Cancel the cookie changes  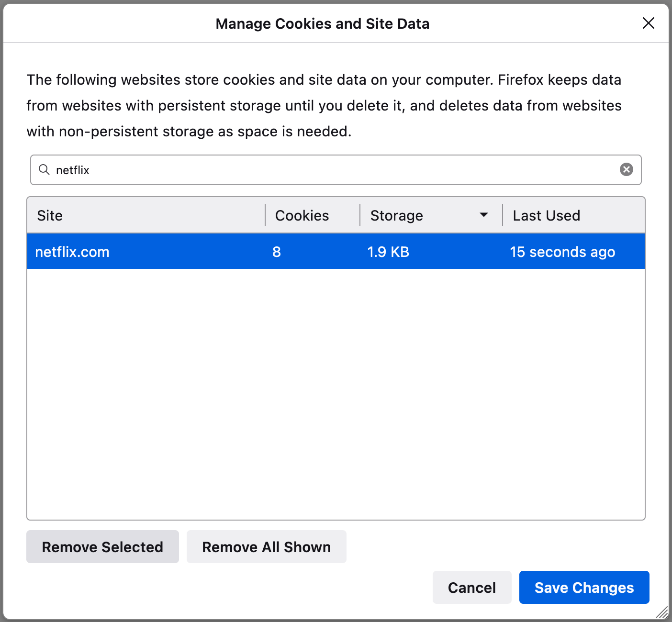tap(472, 587)
